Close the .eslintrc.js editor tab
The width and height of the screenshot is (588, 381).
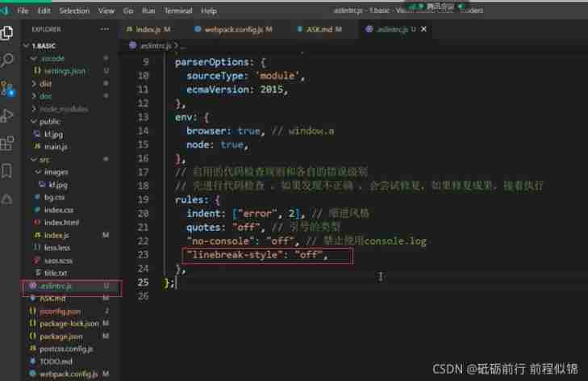point(425,29)
